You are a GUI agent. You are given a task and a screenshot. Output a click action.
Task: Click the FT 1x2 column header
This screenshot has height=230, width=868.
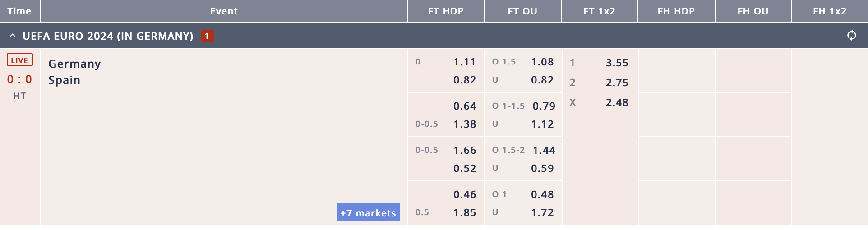pos(599,11)
